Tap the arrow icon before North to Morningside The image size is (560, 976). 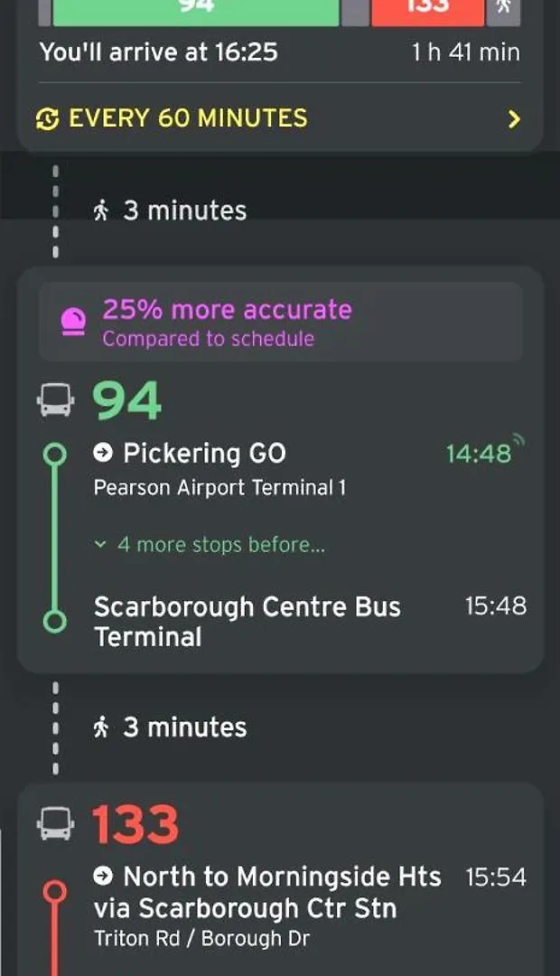pos(104,876)
